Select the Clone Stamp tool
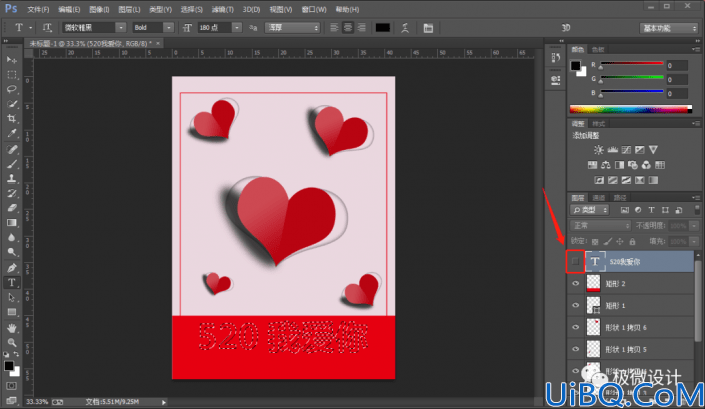The width and height of the screenshot is (705, 409). pyautogui.click(x=12, y=178)
